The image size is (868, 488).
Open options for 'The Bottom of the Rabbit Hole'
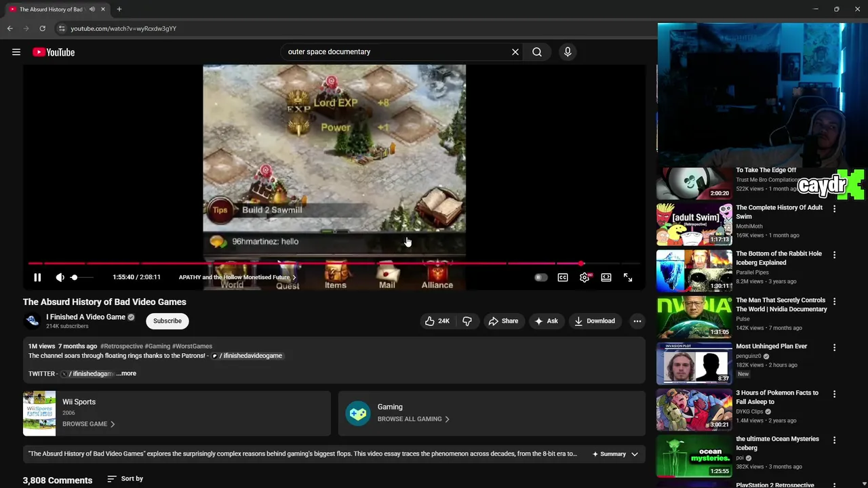[x=835, y=255]
